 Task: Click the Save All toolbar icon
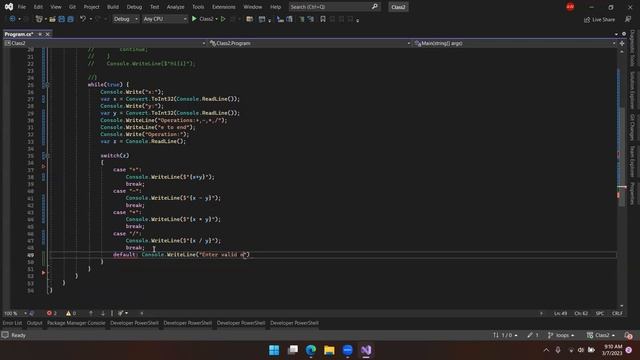[x=70, y=19]
